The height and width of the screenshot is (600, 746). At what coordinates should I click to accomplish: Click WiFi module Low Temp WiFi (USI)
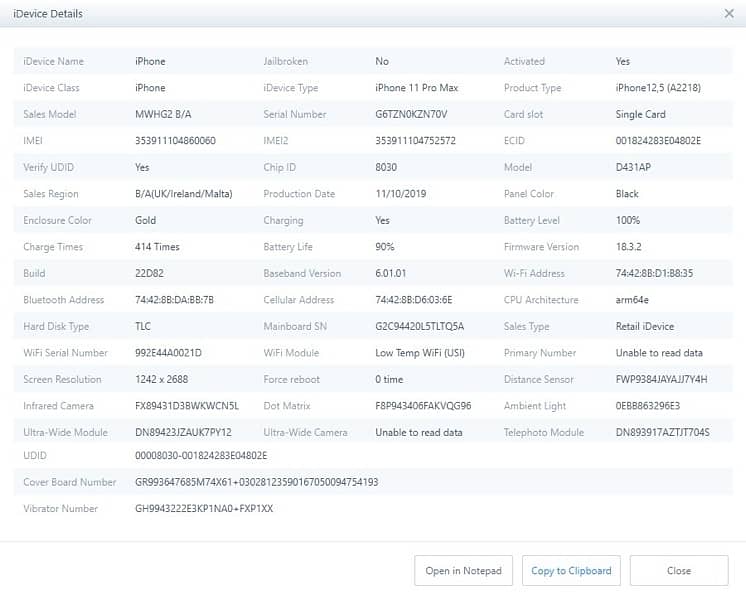pyautogui.click(x=420, y=353)
